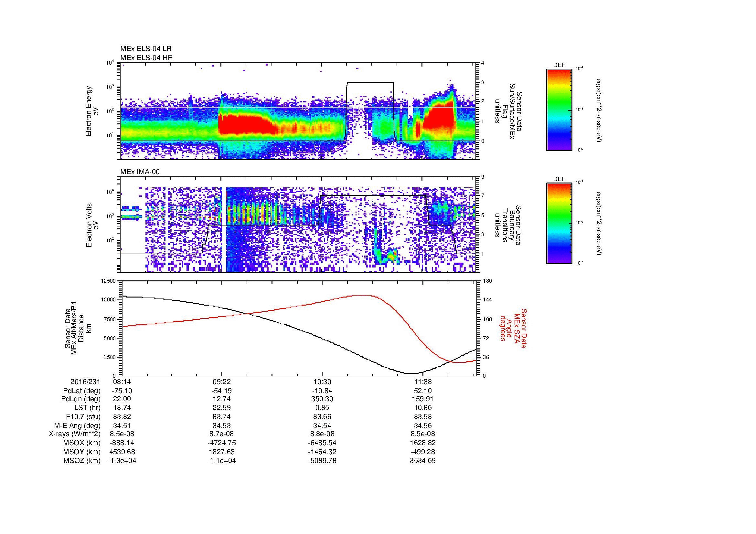This screenshot has width=756, height=534.
Task: Select the top DEF color bar of ELS panel
Action: click(x=559, y=110)
